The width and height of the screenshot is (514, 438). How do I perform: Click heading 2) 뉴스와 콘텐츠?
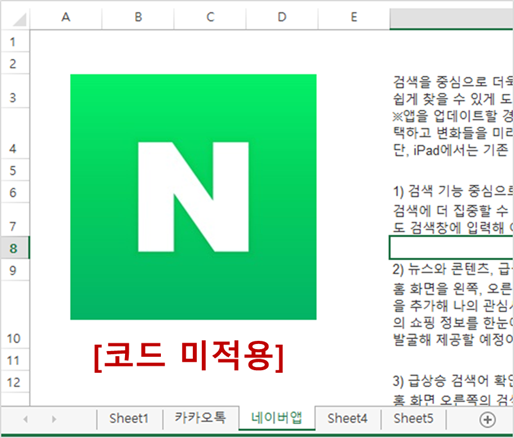(x=453, y=269)
